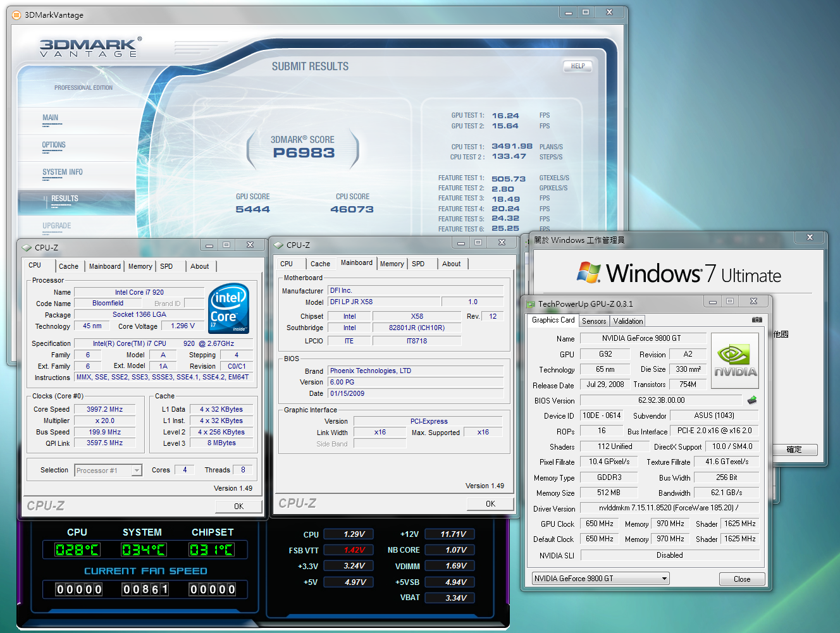The height and width of the screenshot is (633, 840).
Task: Click Close button in GPU-Z
Action: click(x=742, y=579)
